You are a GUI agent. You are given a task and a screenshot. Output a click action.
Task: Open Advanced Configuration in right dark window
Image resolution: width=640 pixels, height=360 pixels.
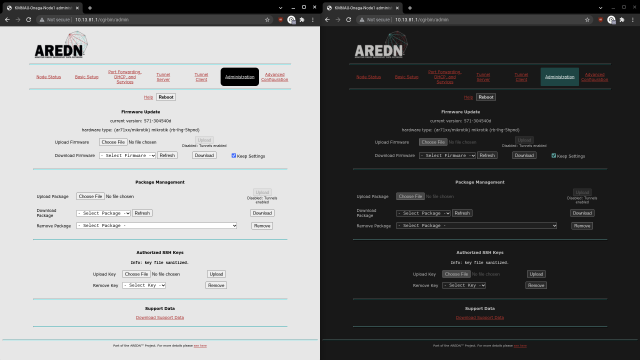coord(595,77)
